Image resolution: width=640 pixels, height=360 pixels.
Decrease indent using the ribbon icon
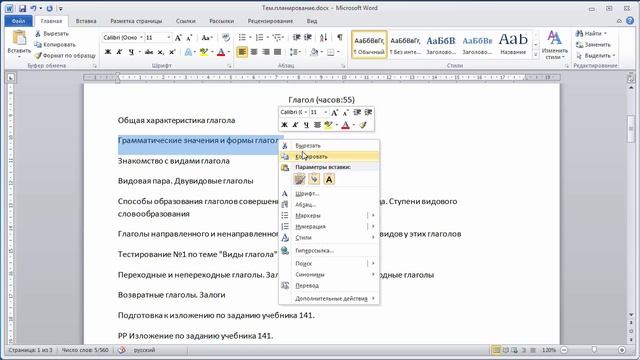(296, 38)
